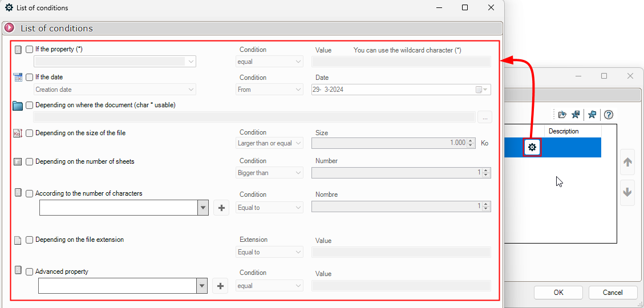Click the gear conditions icon in selected row

[532, 147]
